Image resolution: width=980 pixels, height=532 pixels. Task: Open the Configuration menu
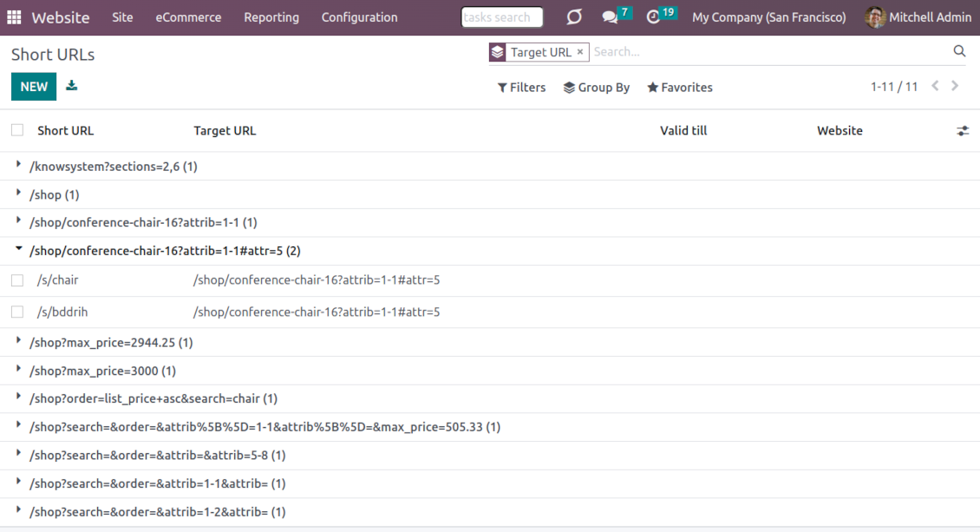point(359,17)
